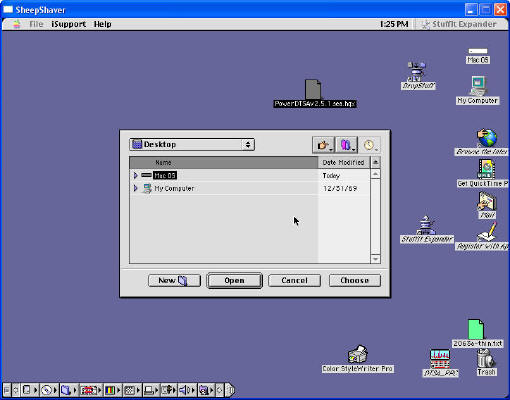Click the Open button

[x=234, y=281]
